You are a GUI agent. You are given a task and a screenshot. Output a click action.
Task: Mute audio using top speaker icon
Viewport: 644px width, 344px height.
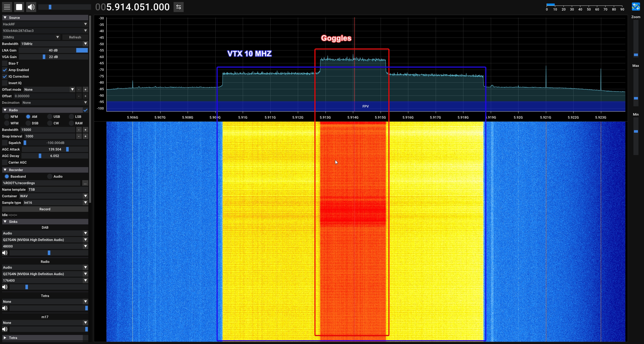31,7
